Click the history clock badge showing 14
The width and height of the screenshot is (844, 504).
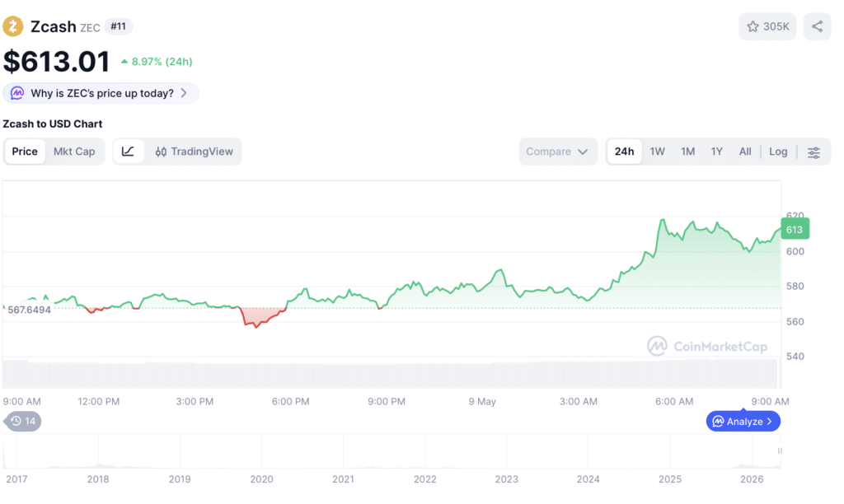(22, 421)
